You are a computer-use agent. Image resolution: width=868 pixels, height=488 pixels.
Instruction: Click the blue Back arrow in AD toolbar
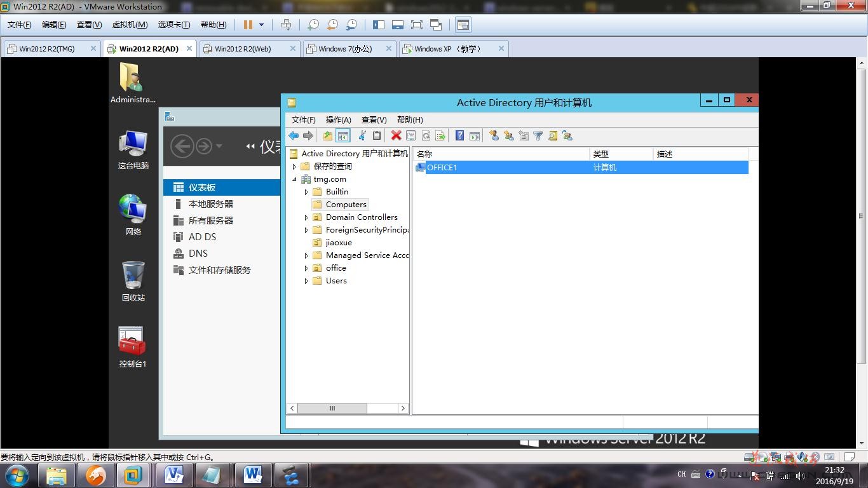294,135
